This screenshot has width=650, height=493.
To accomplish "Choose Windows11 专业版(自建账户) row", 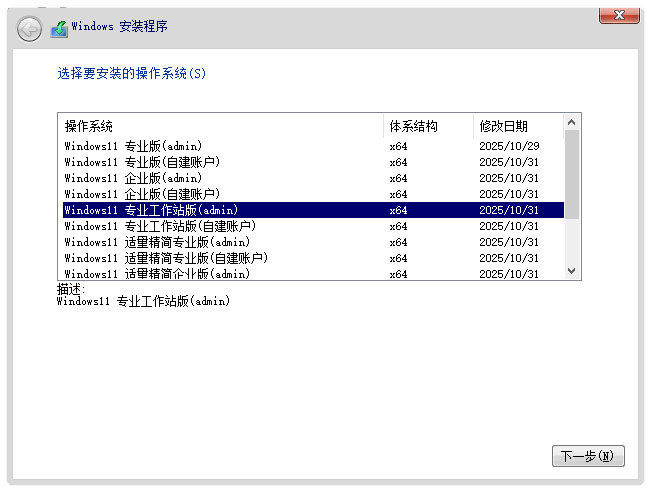I will 142,162.
